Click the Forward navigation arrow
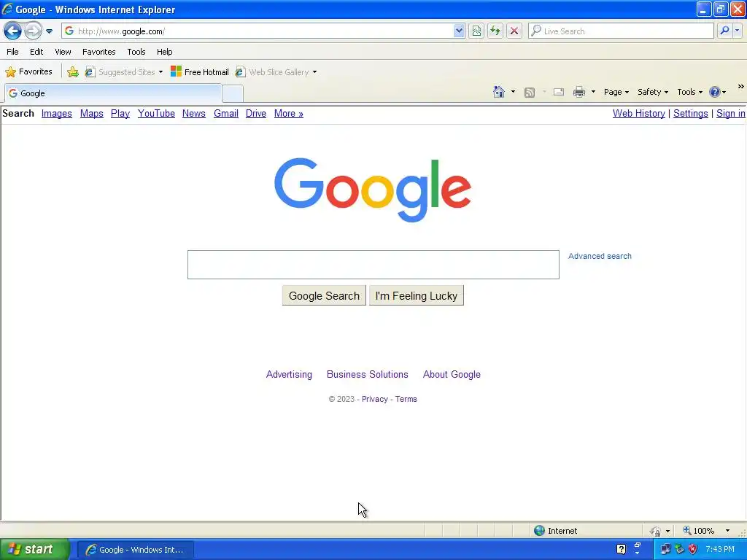This screenshot has width=747, height=560. 33,31
